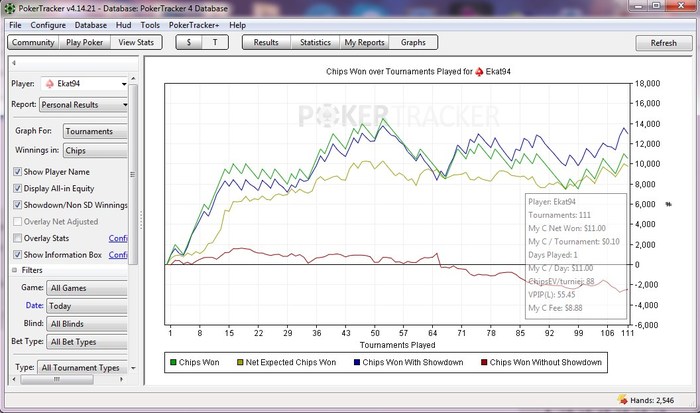700x413 pixels.
Task: Collapse the Filters section
Action: tap(14, 270)
